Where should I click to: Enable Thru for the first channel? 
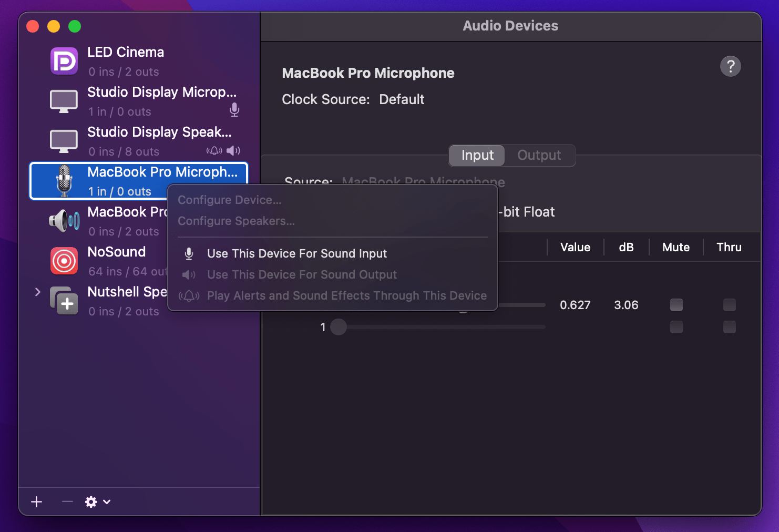pyautogui.click(x=729, y=304)
